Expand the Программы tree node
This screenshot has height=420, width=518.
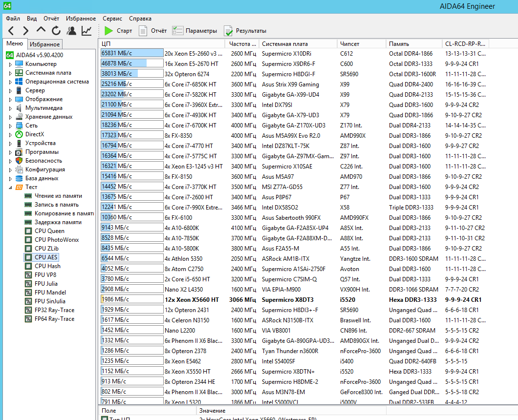[10, 152]
